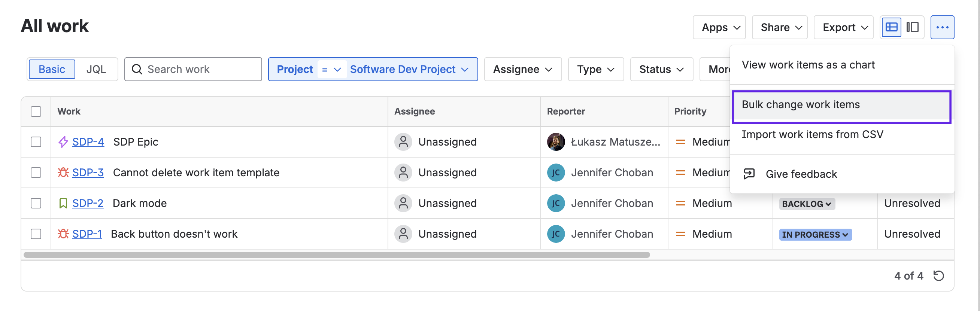
Task: Click Łukasz Matuszewski's reporter avatar
Action: [555, 142]
